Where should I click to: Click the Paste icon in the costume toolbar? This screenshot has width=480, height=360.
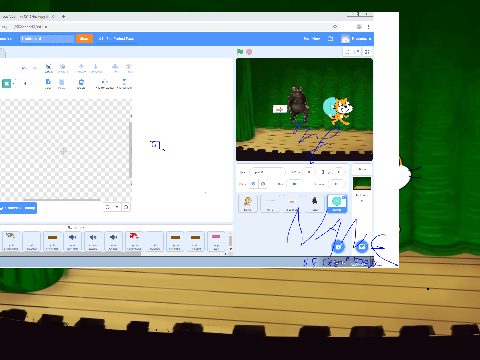point(62,84)
